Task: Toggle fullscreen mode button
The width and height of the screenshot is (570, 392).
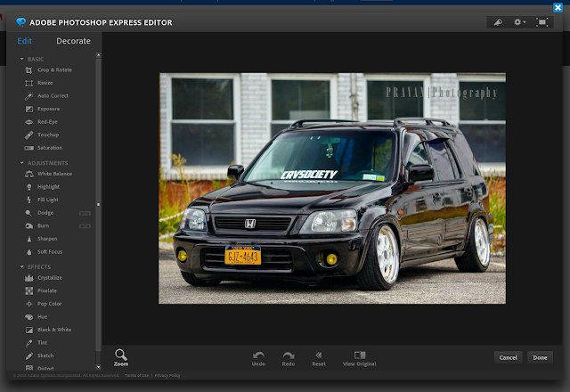Action: (542, 22)
